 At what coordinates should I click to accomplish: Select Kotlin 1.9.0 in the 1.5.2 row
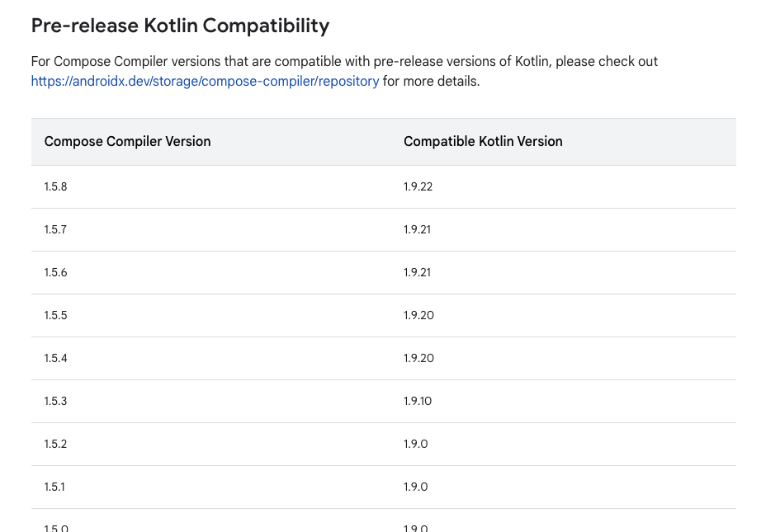[x=416, y=444]
